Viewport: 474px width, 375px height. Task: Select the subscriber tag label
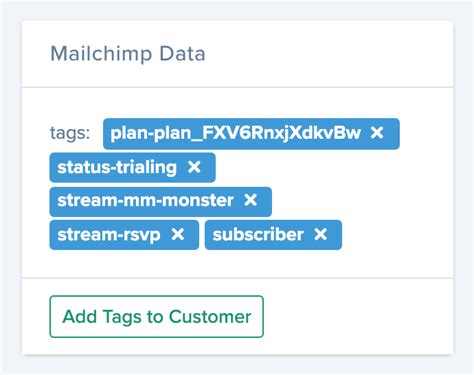[x=258, y=234]
